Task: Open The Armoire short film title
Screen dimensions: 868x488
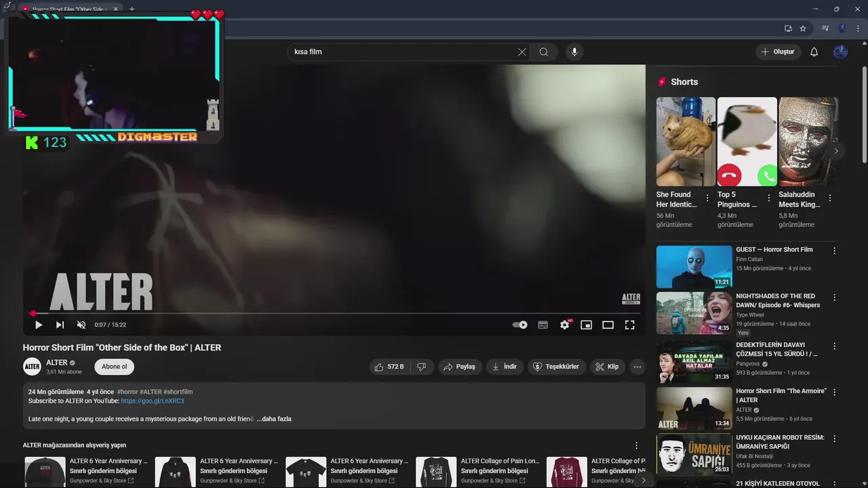Action: point(781,396)
